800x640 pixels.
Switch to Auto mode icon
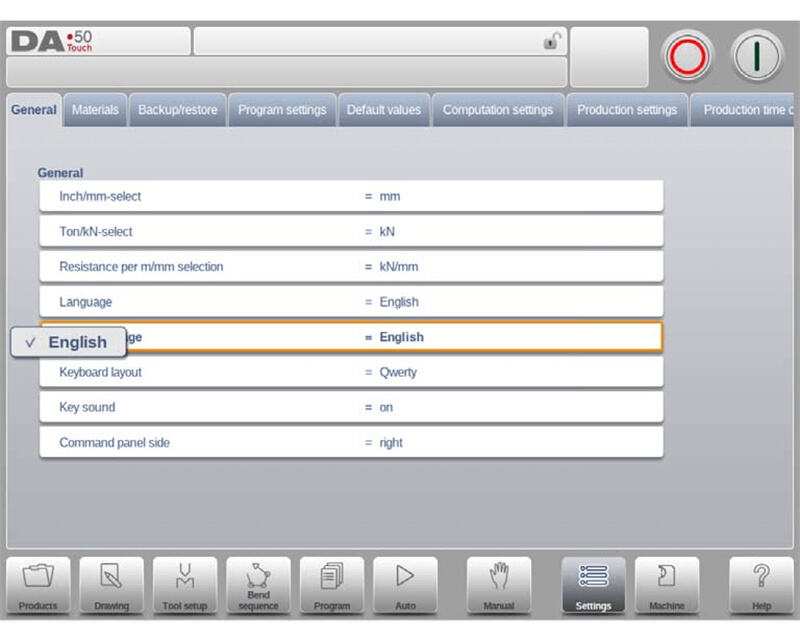405,585
